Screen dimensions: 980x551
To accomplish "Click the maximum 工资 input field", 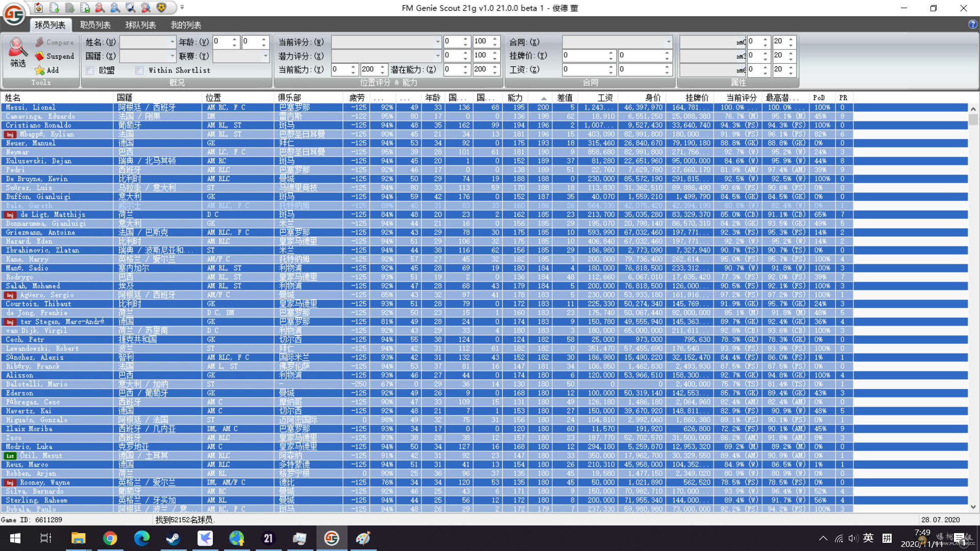I will (x=641, y=69).
